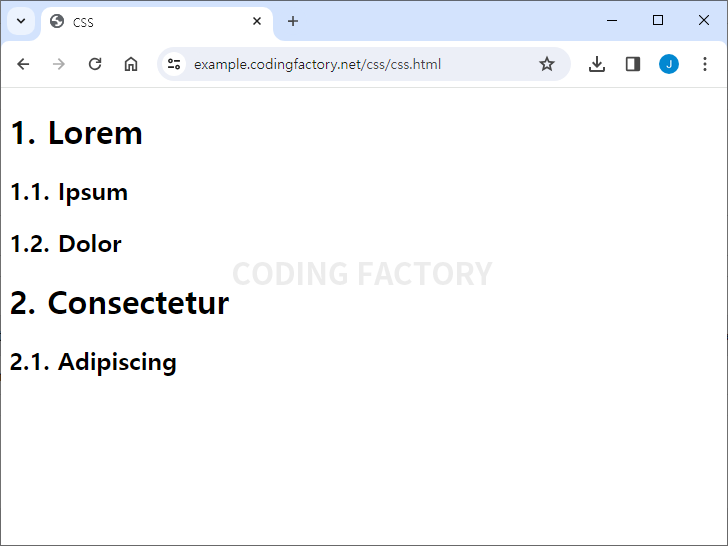
Task: Click the address bar URL
Action: [x=317, y=64]
